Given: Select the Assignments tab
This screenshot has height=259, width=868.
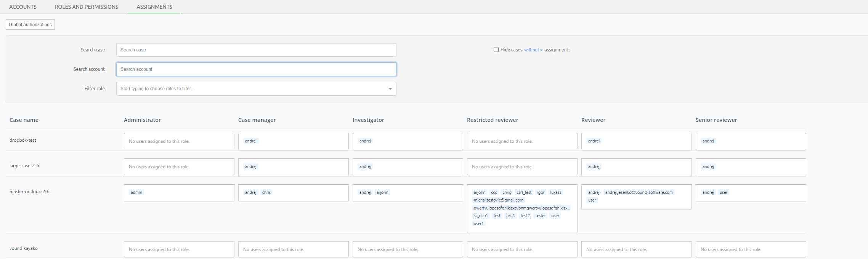Looking at the screenshot, I should (154, 7).
